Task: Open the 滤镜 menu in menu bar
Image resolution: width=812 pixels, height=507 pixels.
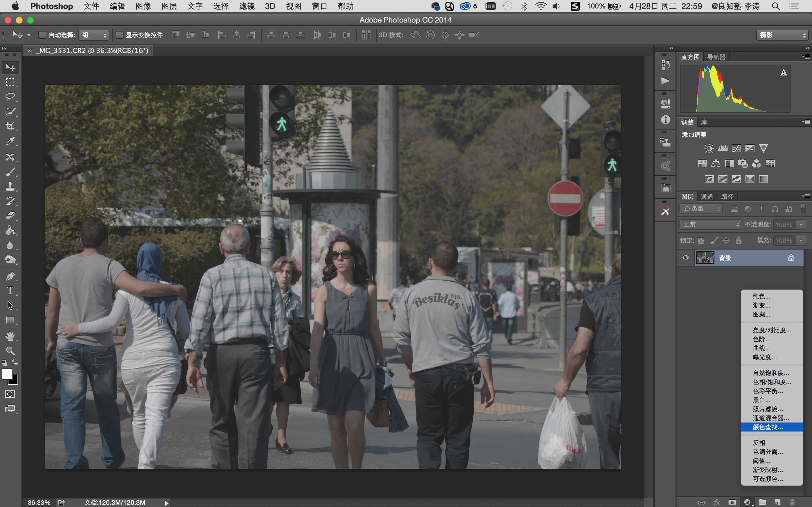Action: coord(247,6)
